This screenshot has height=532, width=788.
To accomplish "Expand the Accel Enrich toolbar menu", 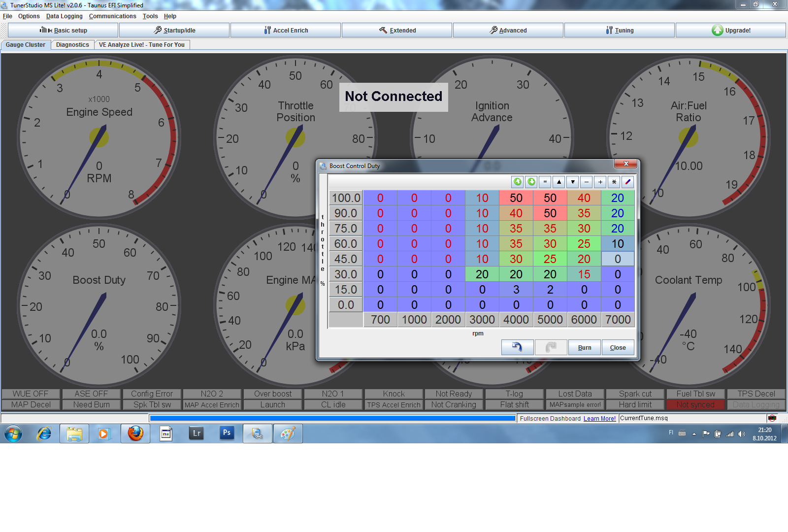I will point(286,31).
